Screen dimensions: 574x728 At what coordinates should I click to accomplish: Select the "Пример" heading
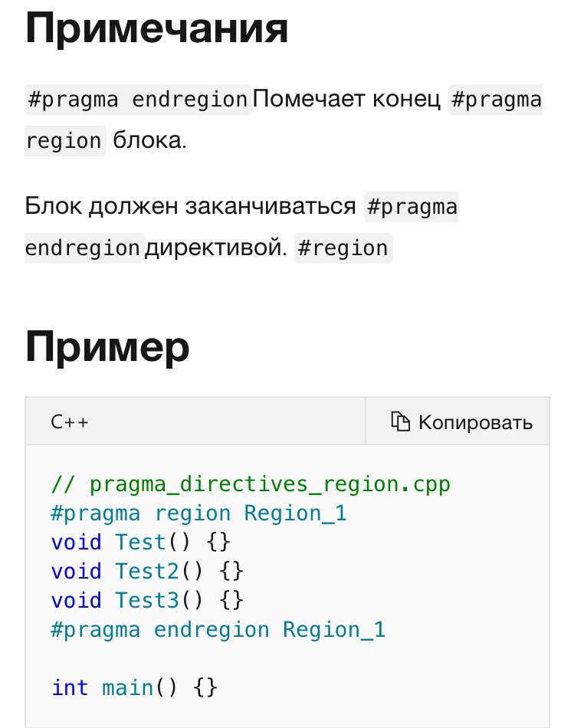coord(107,347)
